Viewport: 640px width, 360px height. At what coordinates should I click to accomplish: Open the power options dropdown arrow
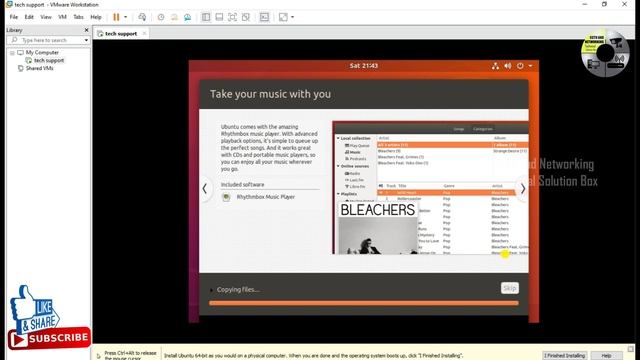point(125,17)
